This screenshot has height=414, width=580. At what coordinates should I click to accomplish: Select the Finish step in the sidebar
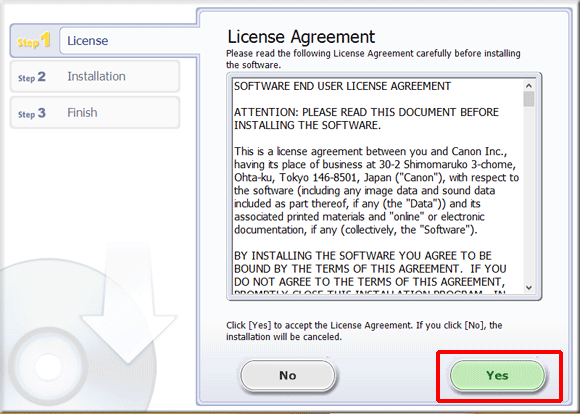[95, 112]
